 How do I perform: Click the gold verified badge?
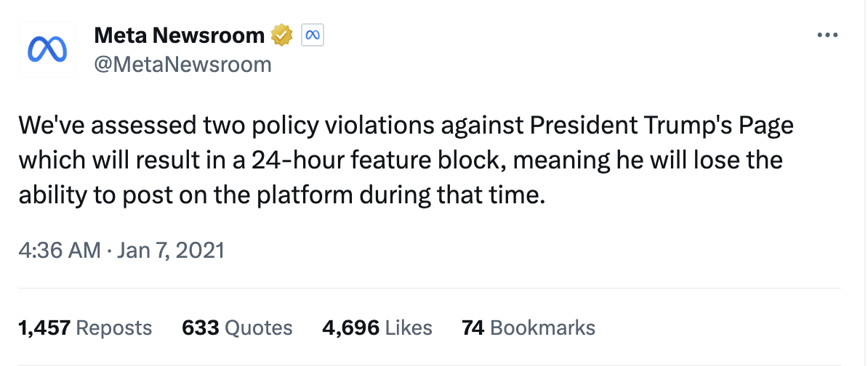pyautogui.click(x=281, y=35)
